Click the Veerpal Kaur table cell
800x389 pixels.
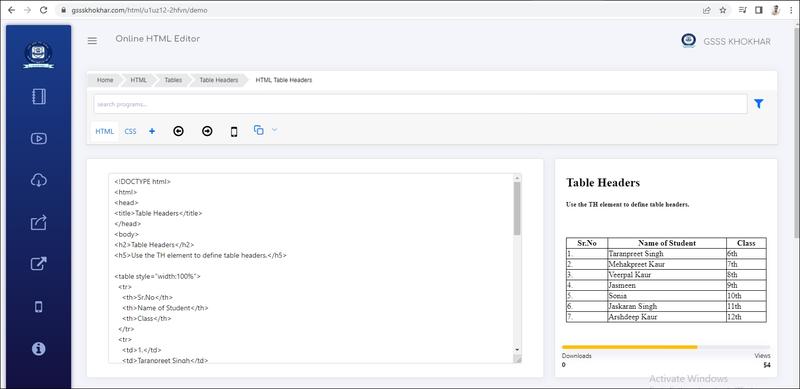click(x=667, y=275)
